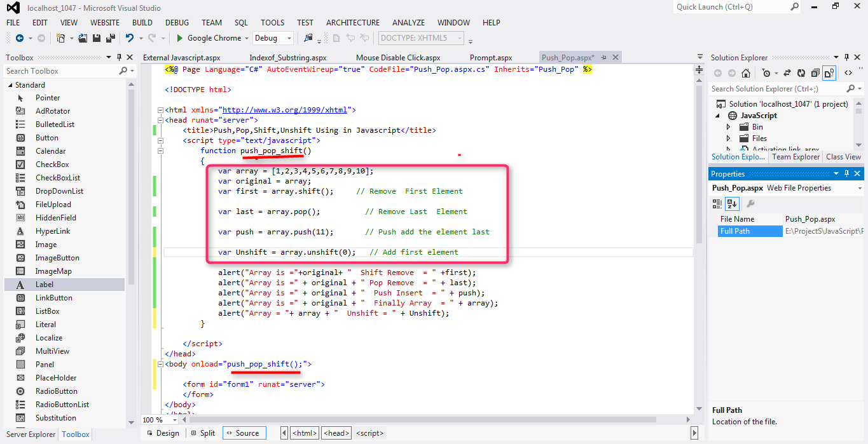Screen dimensions: 868x444
Task: Toggle Show All Files in Solution Explorer
Action: [829, 73]
